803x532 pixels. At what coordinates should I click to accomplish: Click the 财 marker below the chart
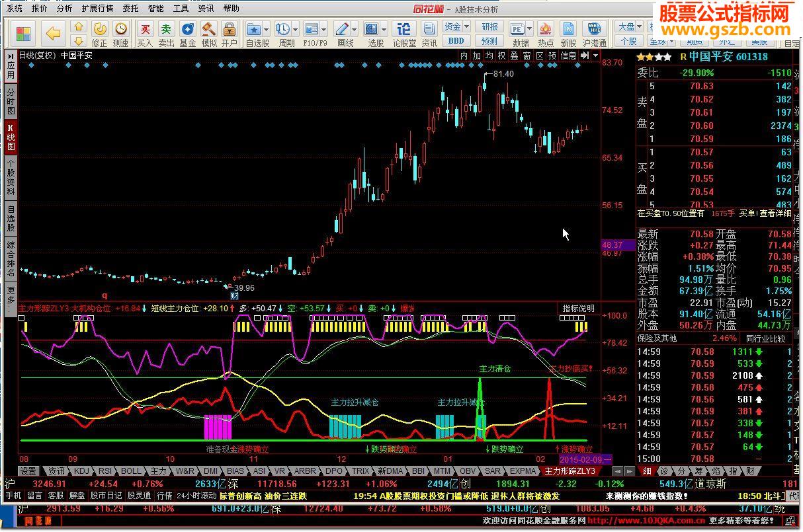pyautogui.click(x=234, y=295)
